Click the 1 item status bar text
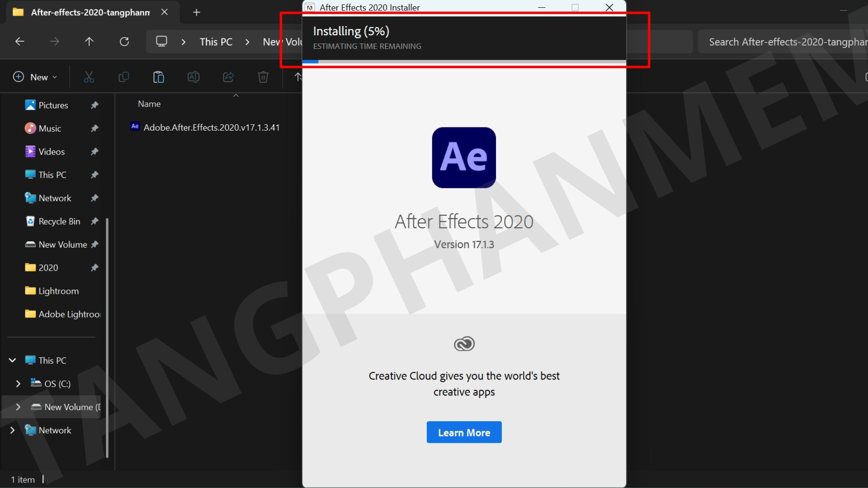Screen dimensions: 868x488 pyautogui.click(x=23, y=479)
